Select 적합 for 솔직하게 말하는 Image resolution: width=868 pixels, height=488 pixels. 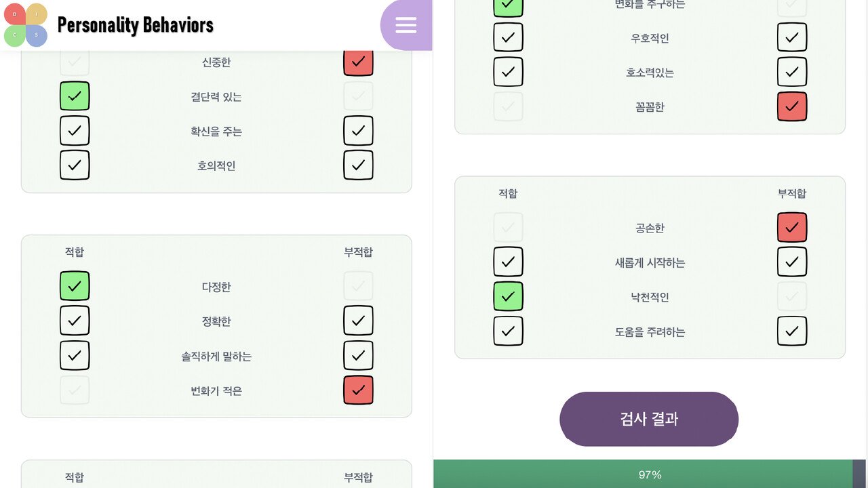(75, 355)
